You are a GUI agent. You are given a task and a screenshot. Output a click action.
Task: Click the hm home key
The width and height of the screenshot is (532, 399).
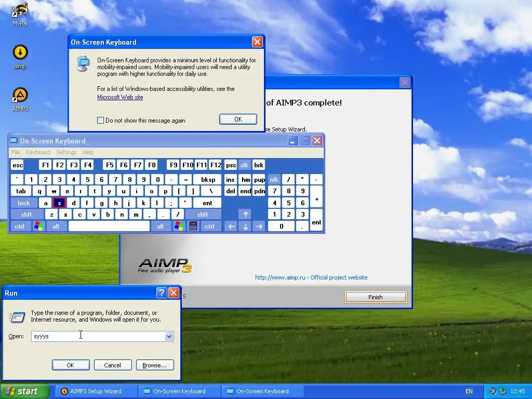(245, 179)
